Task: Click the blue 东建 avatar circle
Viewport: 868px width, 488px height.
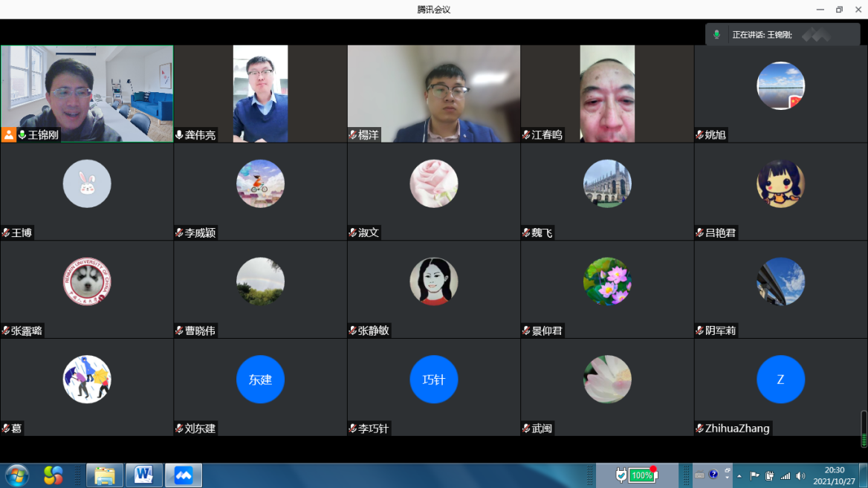Action: tap(260, 380)
